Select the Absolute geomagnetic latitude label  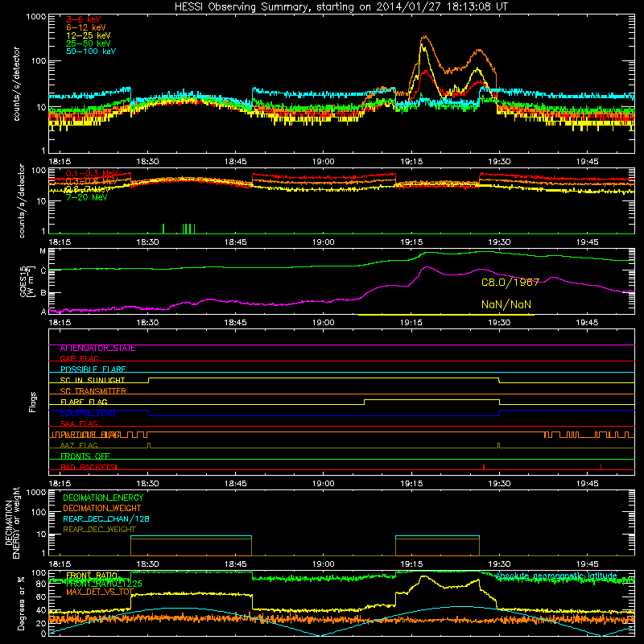pyautogui.click(x=556, y=576)
